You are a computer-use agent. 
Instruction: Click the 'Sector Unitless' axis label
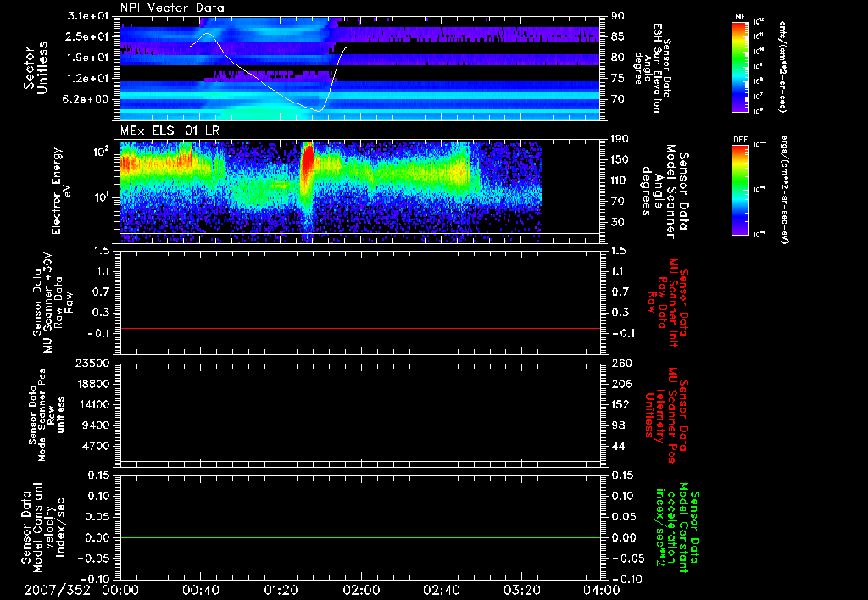[x=36, y=68]
